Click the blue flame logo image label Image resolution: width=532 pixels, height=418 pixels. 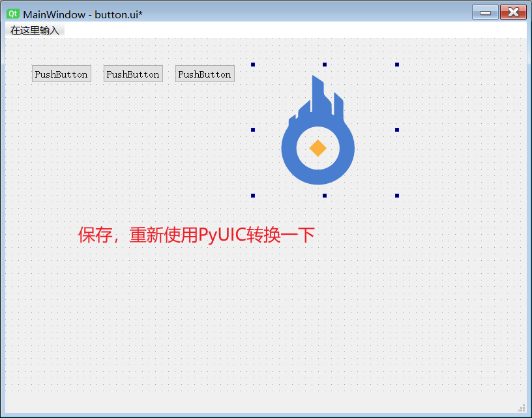318,130
